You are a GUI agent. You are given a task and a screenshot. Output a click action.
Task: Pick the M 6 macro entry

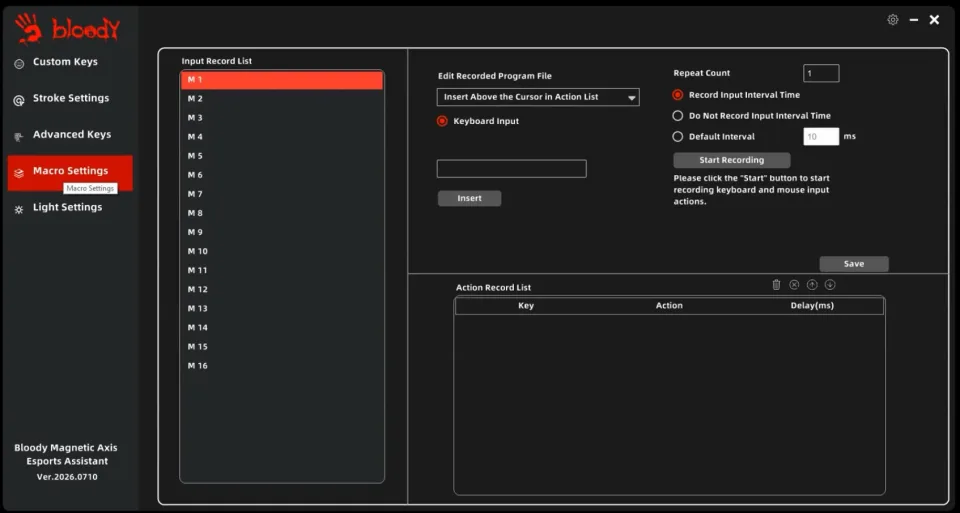pos(282,175)
